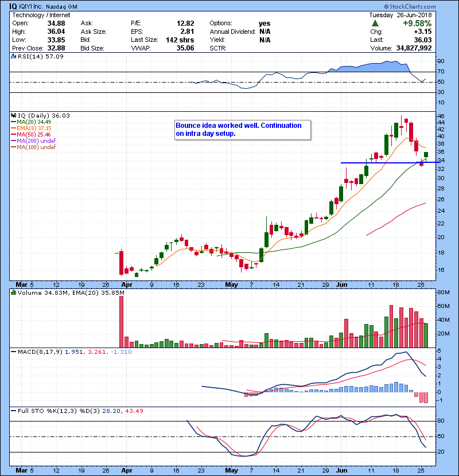
Task: Click the shaded overbought RSI area
Action: click(367, 68)
